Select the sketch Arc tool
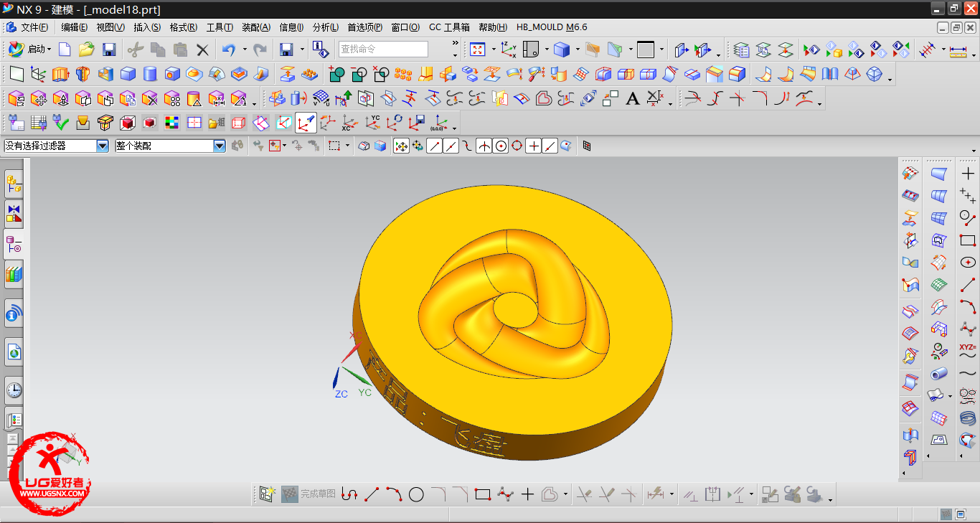980x523 pixels. (x=394, y=494)
